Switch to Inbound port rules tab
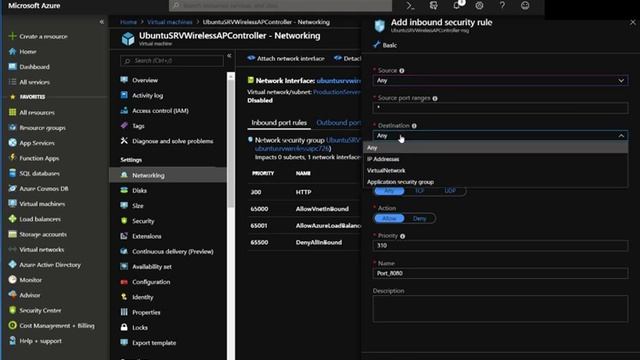 pos(279,122)
